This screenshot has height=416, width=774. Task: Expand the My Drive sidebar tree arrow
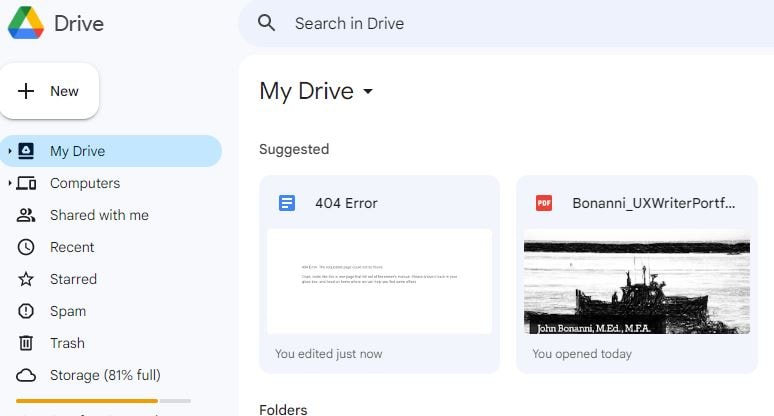coord(9,151)
